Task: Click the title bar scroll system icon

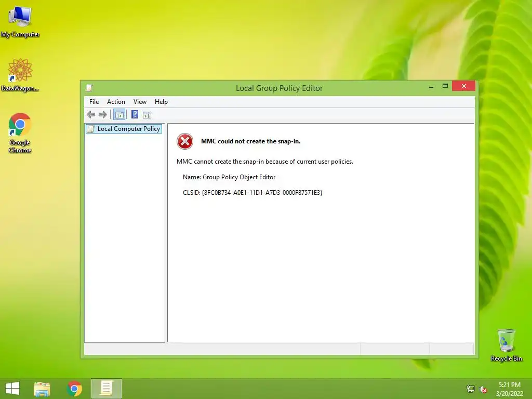Action: pos(89,88)
